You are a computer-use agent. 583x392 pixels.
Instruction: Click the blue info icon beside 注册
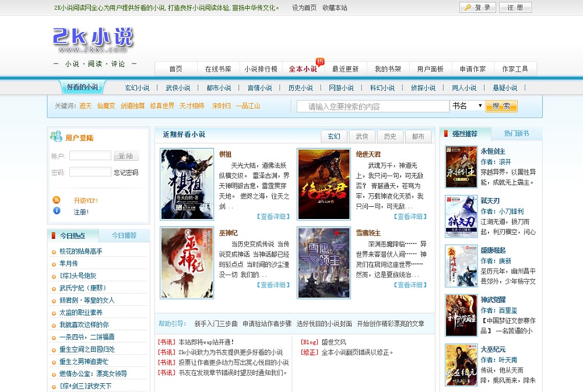tap(57, 211)
